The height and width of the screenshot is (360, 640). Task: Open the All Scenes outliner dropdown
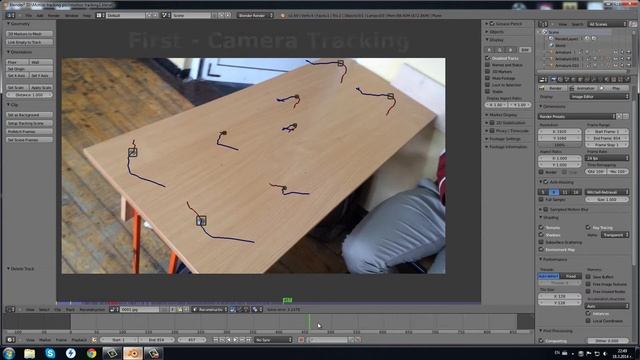coord(607,24)
